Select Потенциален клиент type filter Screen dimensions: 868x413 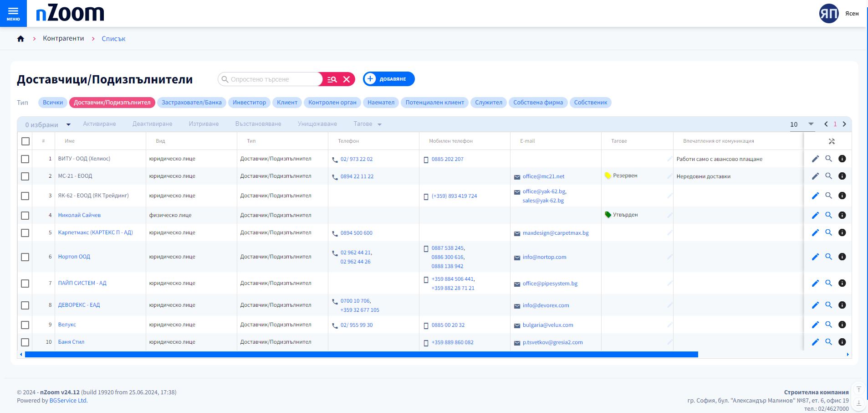tap(435, 103)
